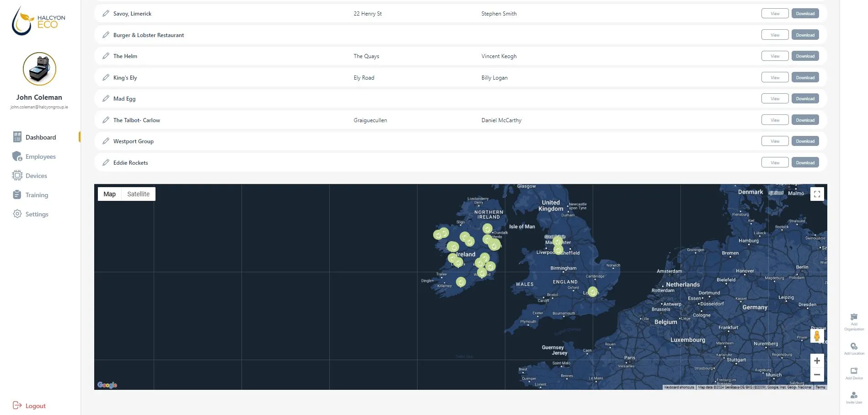The height and width of the screenshot is (415, 868).
Task: Click the Add Location icon
Action: 854,346
